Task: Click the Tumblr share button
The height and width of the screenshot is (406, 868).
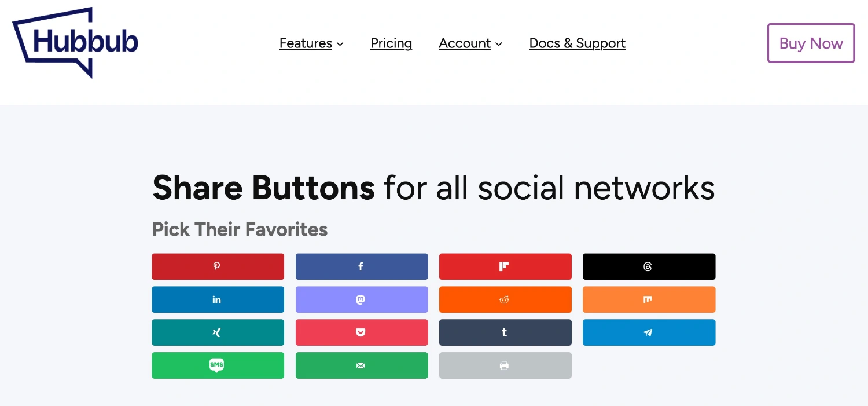Action: [x=505, y=332]
